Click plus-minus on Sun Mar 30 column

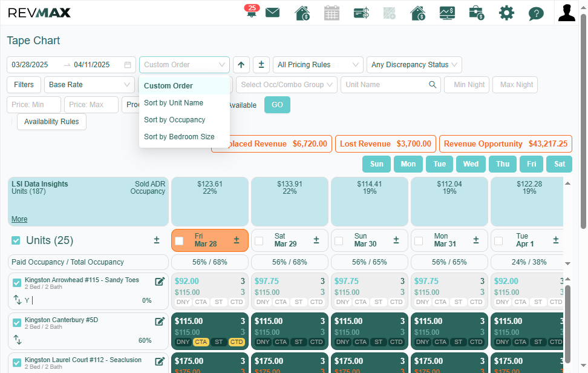(396, 240)
